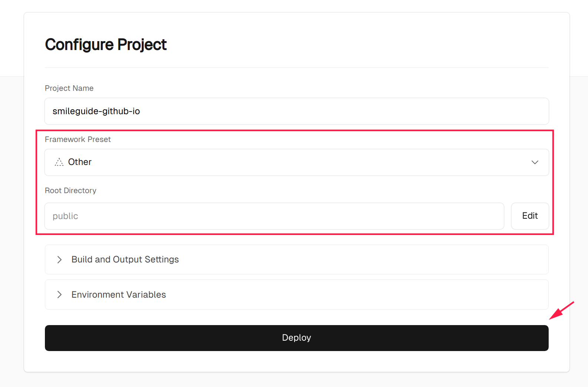588x387 pixels.
Task: Click the Project Name label
Action: 69,88
